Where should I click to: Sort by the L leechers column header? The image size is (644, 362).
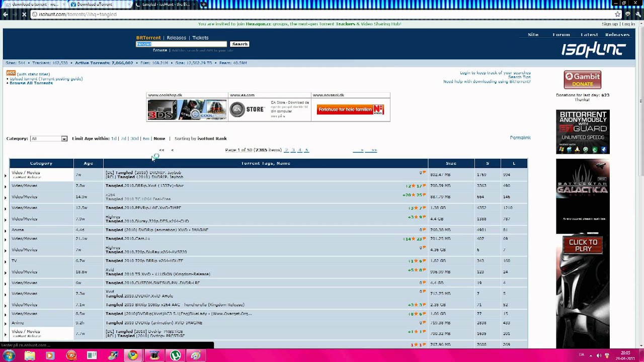(x=514, y=163)
